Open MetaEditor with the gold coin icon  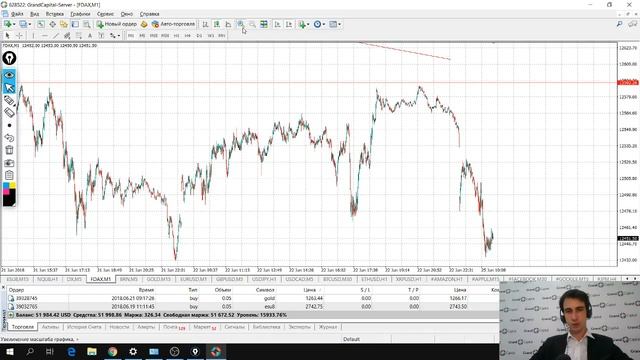pyautogui.click(x=144, y=24)
